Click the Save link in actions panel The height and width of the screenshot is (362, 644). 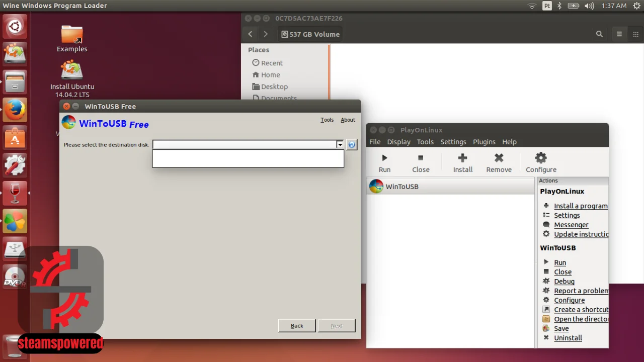point(561,329)
